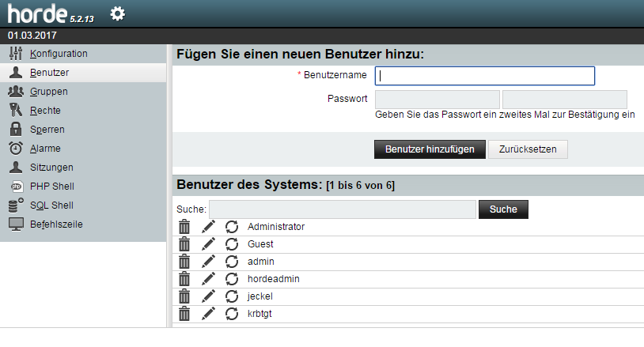Open Sperren in the sidebar
Image resolution: width=644 pixels, height=347 pixels.
coord(47,130)
